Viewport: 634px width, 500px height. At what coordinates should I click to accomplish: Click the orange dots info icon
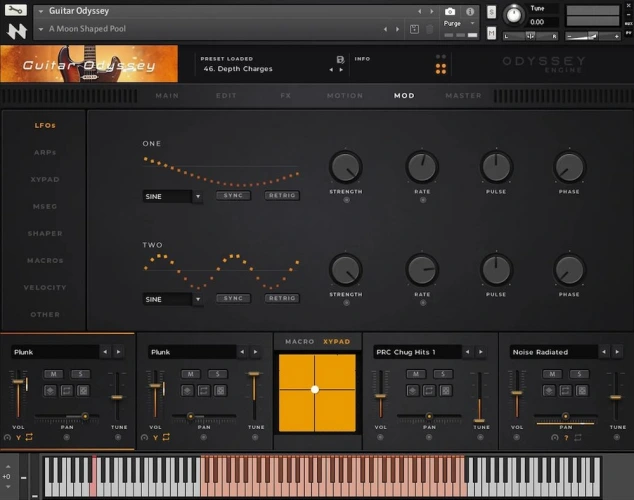point(441,65)
